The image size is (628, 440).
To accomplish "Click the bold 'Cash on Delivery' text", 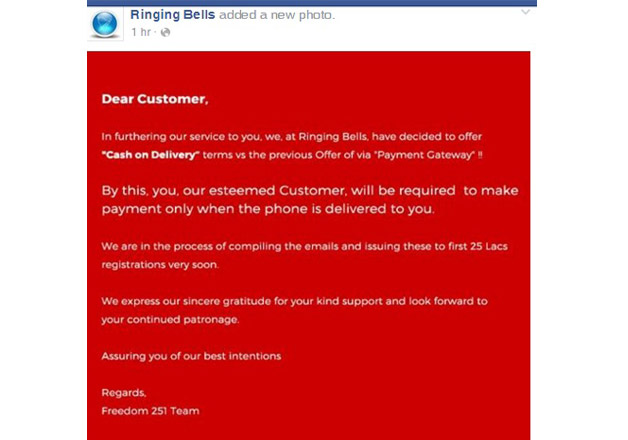I will pos(150,155).
